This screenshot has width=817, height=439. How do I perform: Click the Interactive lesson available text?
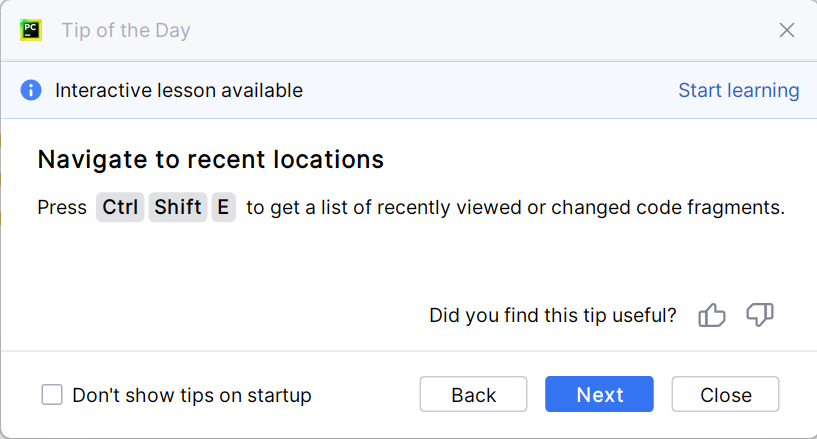click(178, 90)
